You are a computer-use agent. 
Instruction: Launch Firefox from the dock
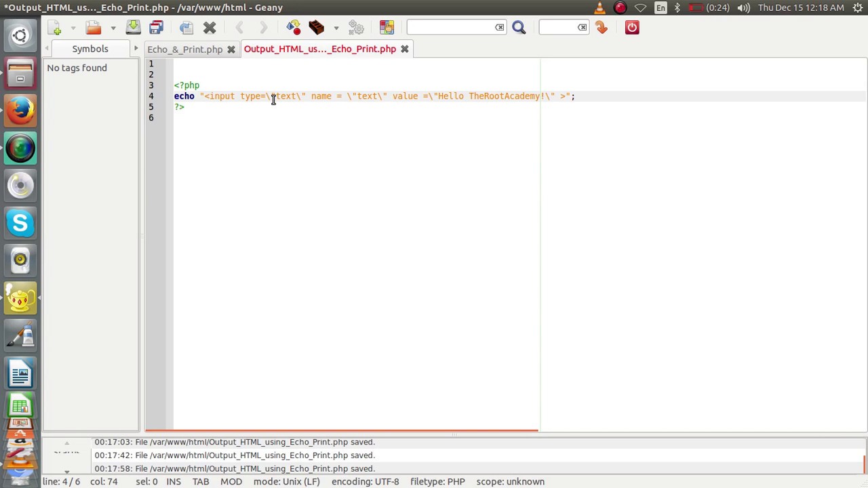pyautogui.click(x=20, y=110)
